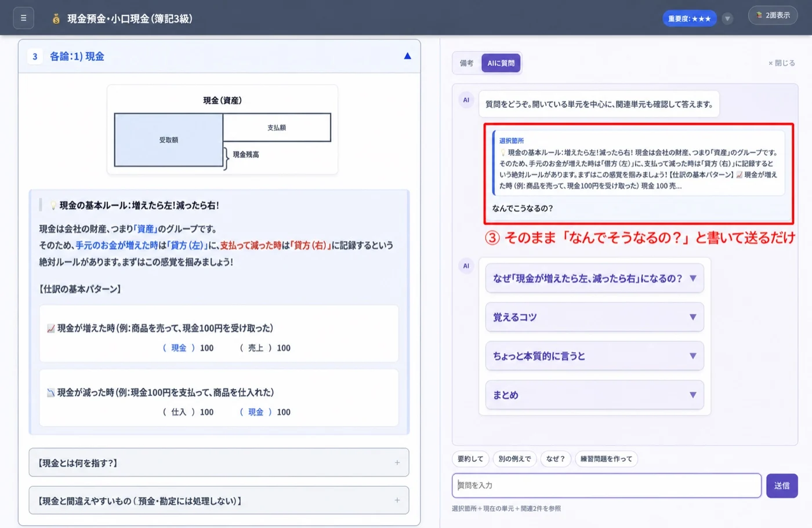This screenshot has height=528, width=812.
Task: Click the 練習問題を作って quick prompt
Action: (607, 459)
